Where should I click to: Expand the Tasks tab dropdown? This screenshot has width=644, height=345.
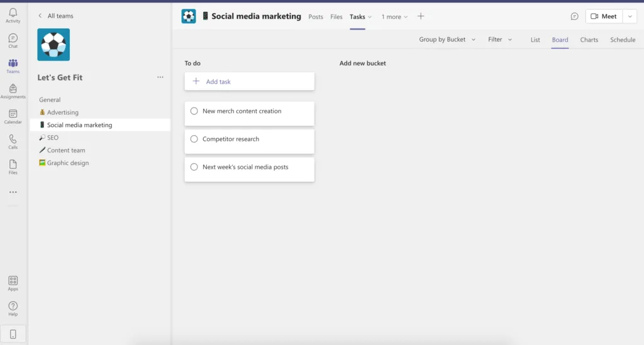click(x=370, y=17)
